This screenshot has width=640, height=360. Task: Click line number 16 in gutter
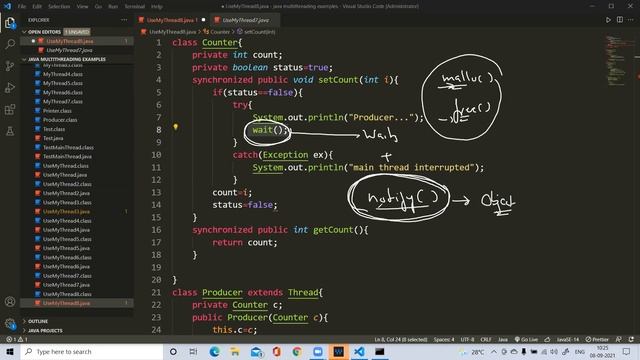[156, 230]
